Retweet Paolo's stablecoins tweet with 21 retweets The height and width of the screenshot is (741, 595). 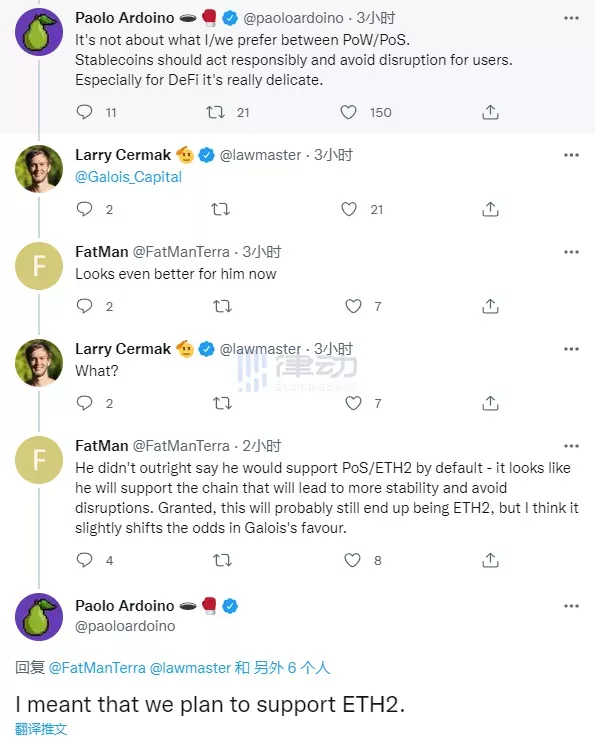215,112
